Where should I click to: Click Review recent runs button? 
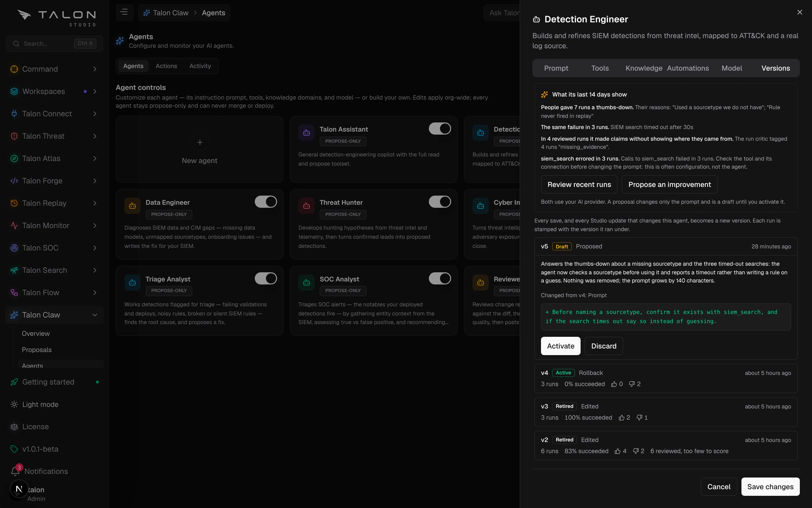pos(579,184)
